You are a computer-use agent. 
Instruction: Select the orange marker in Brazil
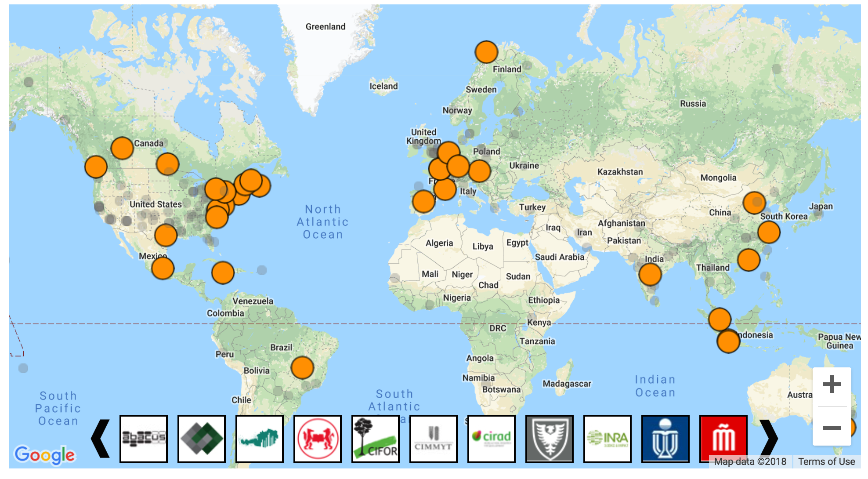coord(302,367)
